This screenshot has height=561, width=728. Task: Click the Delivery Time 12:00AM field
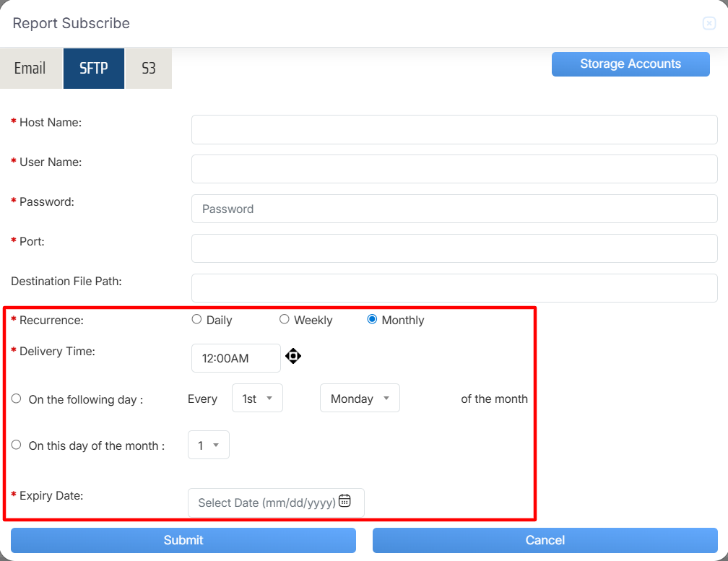point(235,358)
